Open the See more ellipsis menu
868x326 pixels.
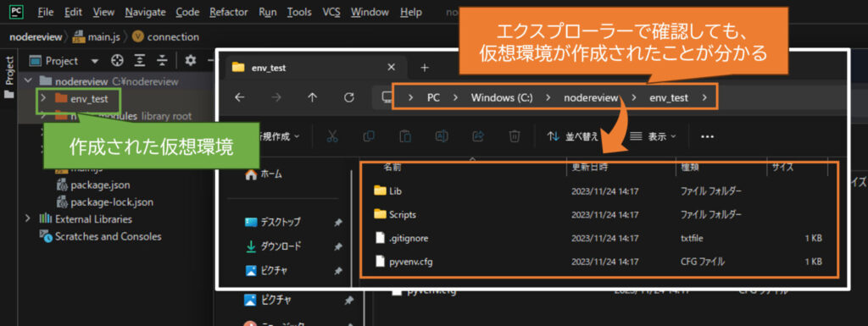click(x=707, y=136)
